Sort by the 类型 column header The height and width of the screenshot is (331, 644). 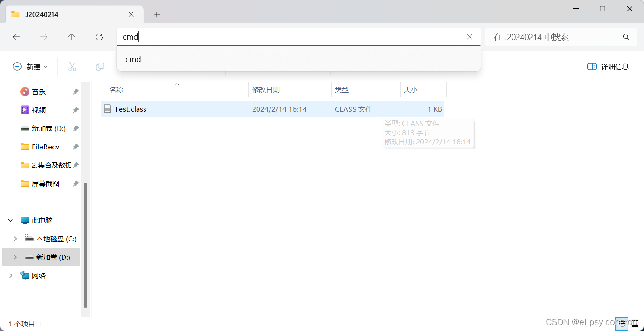click(366, 90)
